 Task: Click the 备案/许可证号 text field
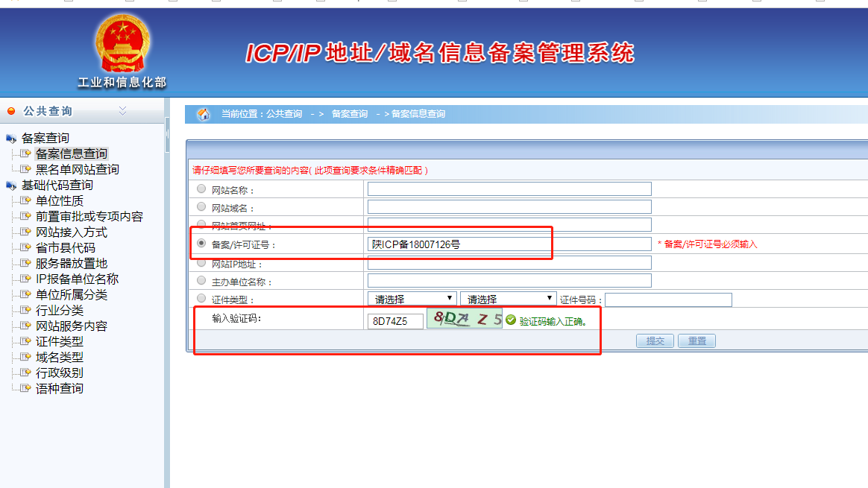pyautogui.click(x=509, y=244)
